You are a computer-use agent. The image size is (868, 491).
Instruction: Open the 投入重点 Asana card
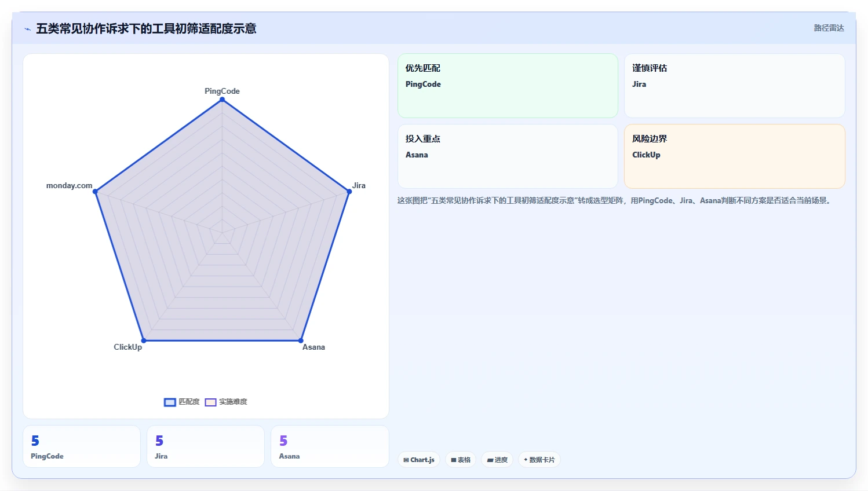click(508, 156)
